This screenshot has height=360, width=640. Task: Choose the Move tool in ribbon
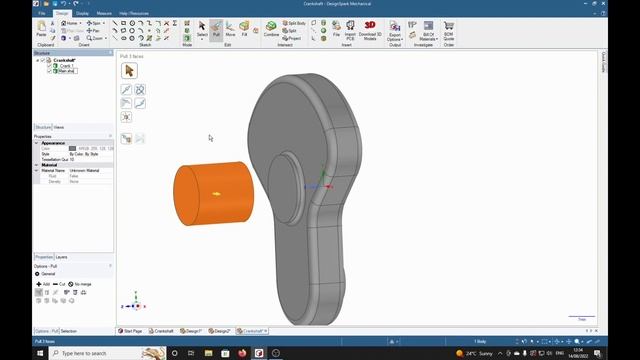coord(230,29)
